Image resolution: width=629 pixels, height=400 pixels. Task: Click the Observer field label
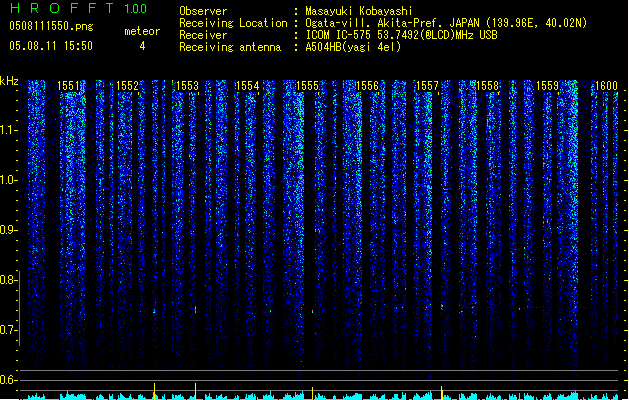click(203, 11)
